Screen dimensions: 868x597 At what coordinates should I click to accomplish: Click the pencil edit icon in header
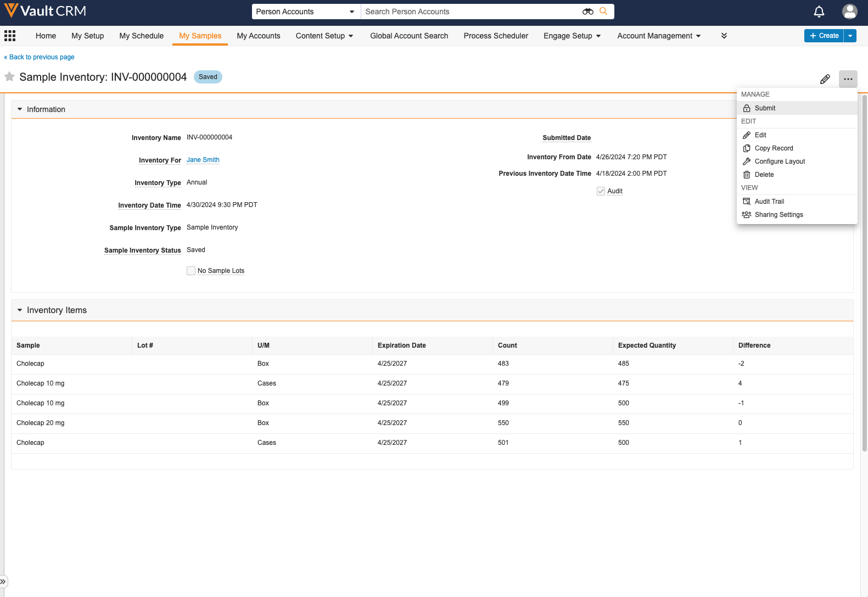pos(825,79)
